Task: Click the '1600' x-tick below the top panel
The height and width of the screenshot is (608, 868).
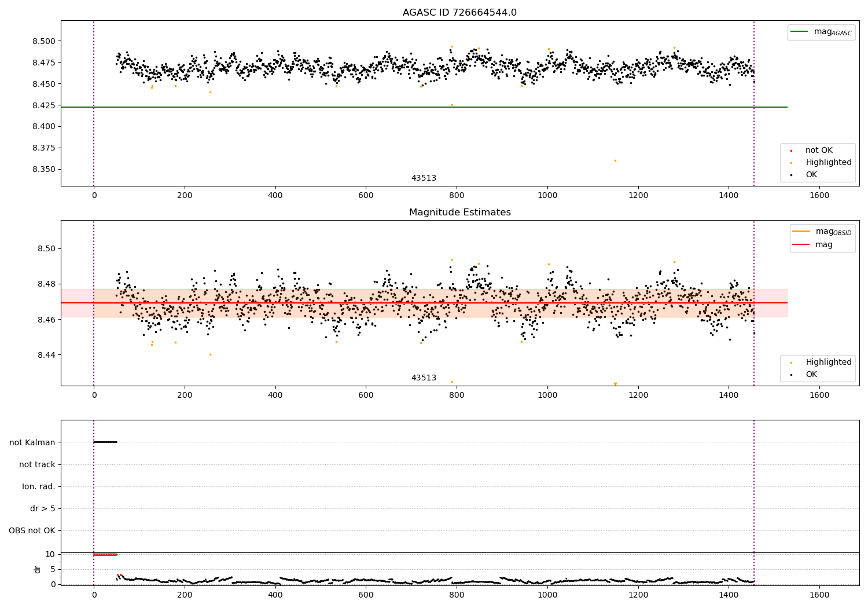Action: tap(819, 196)
